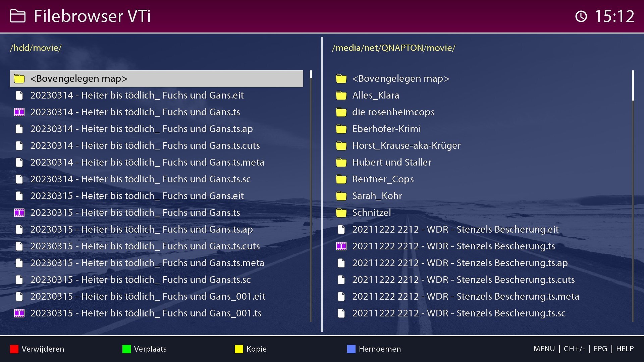Click the Filebrowser folder icon in header

(18, 16)
